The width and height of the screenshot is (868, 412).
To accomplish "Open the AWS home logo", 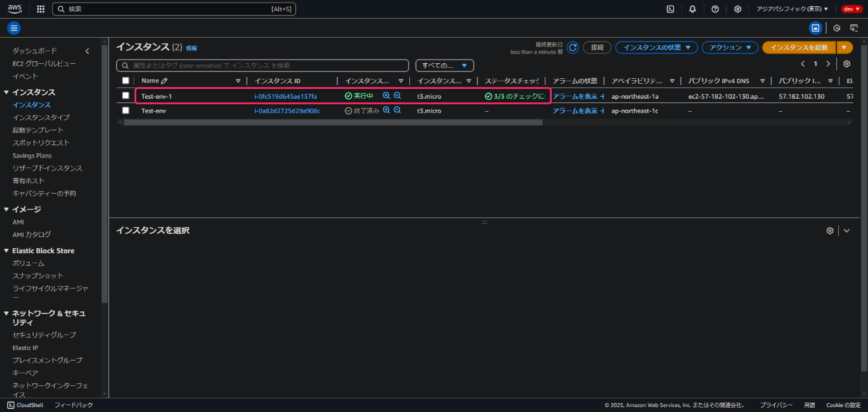I will pyautogui.click(x=15, y=9).
